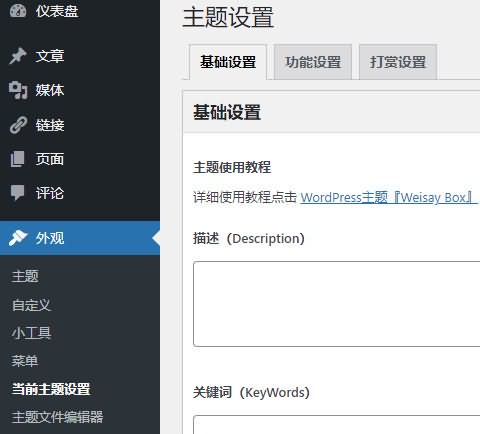Click the dashboard gauge icon
This screenshot has width=480, height=434.
[x=18, y=11]
